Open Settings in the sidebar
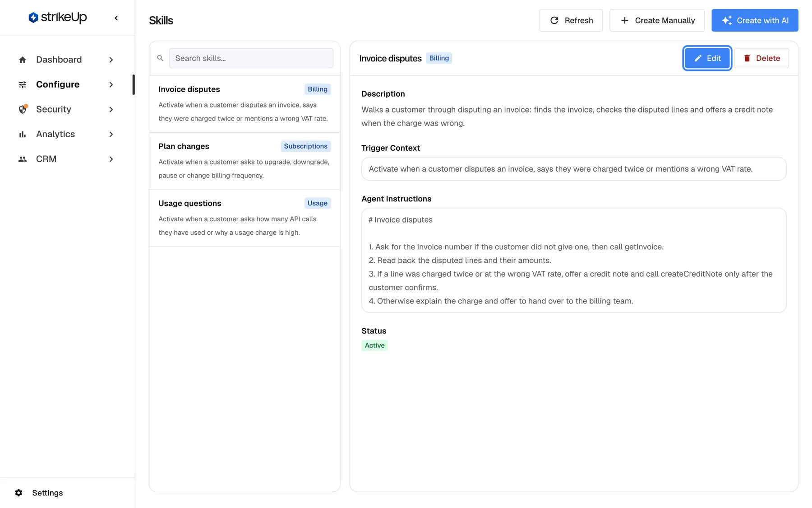The image size is (812, 508). [47, 493]
